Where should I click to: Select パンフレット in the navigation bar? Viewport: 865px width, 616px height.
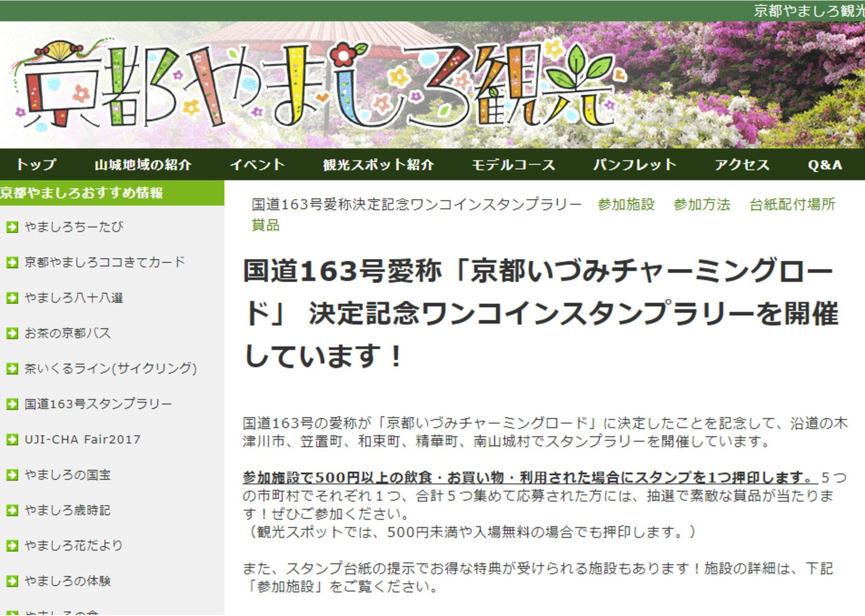pos(635,165)
